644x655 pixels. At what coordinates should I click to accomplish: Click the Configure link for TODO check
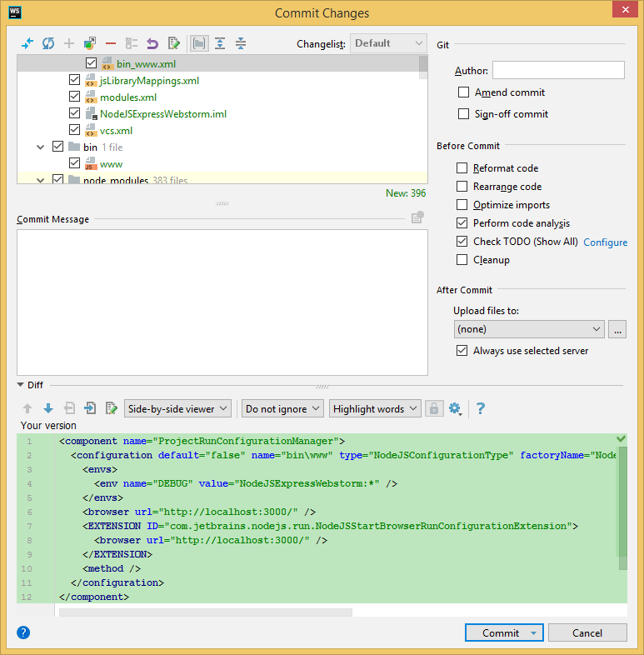[x=605, y=242]
